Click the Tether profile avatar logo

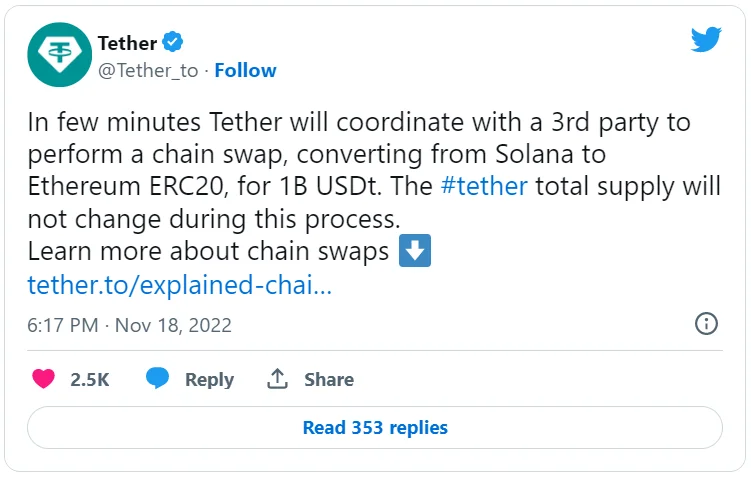[x=59, y=54]
